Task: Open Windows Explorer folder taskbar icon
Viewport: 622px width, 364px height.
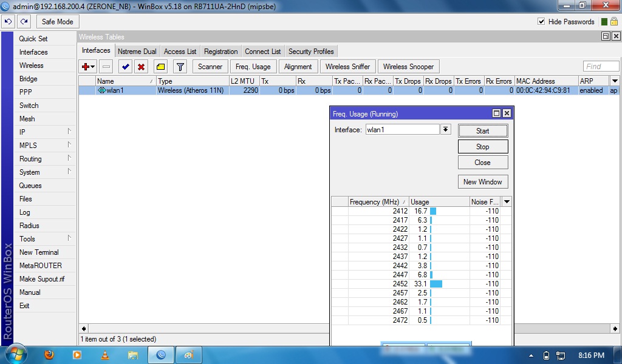Action: tap(133, 354)
